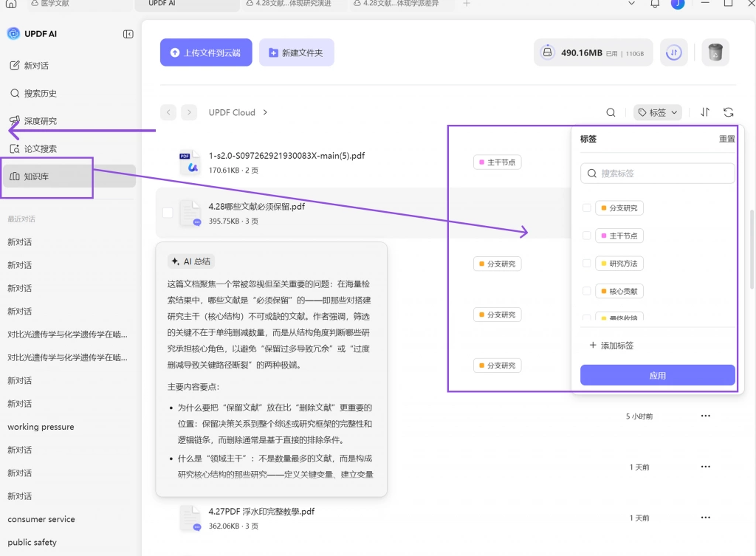
Task: Navigate forward with the right arrow
Action: 189,112
